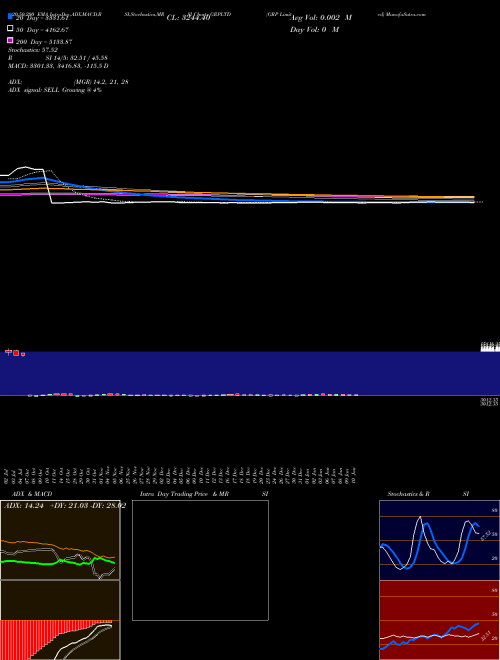Click the Avg Vol: 0.002 M label
This screenshot has width=500, height=660.
pyautogui.click(x=321, y=18)
